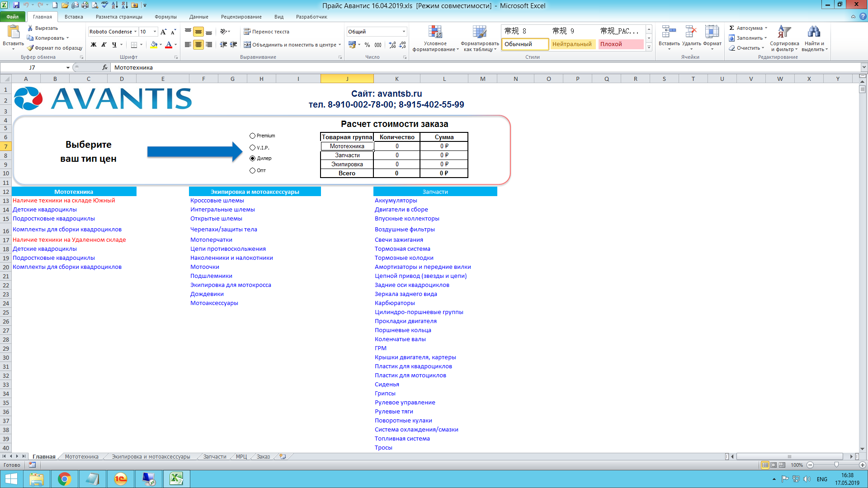The image size is (868, 488).
Task: Expand the font name dropdown
Action: click(x=135, y=32)
